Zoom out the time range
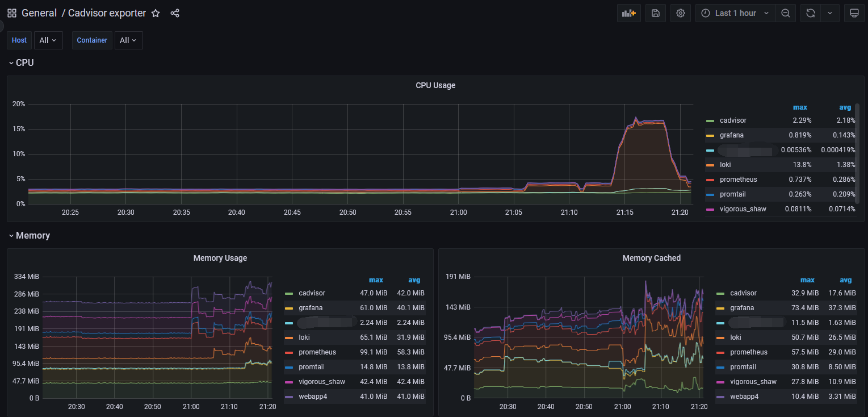The width and height of the screenshot is (868, 417). [785, 13]
